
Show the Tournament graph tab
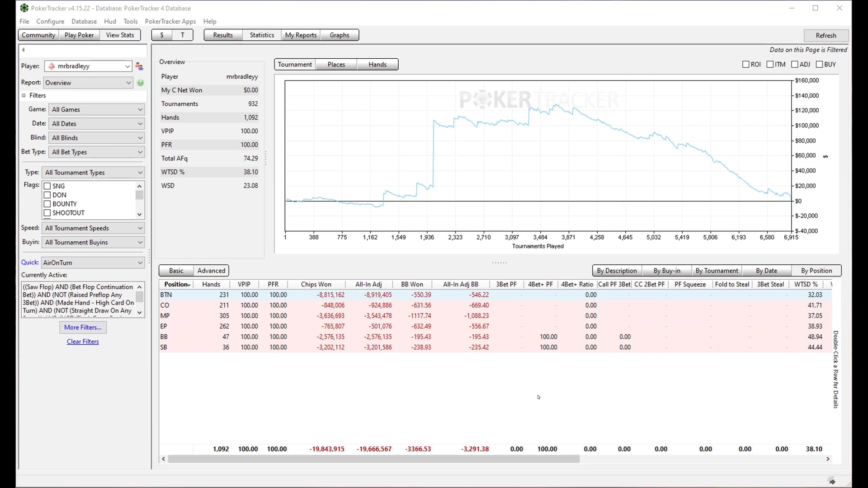pos(295,65)
